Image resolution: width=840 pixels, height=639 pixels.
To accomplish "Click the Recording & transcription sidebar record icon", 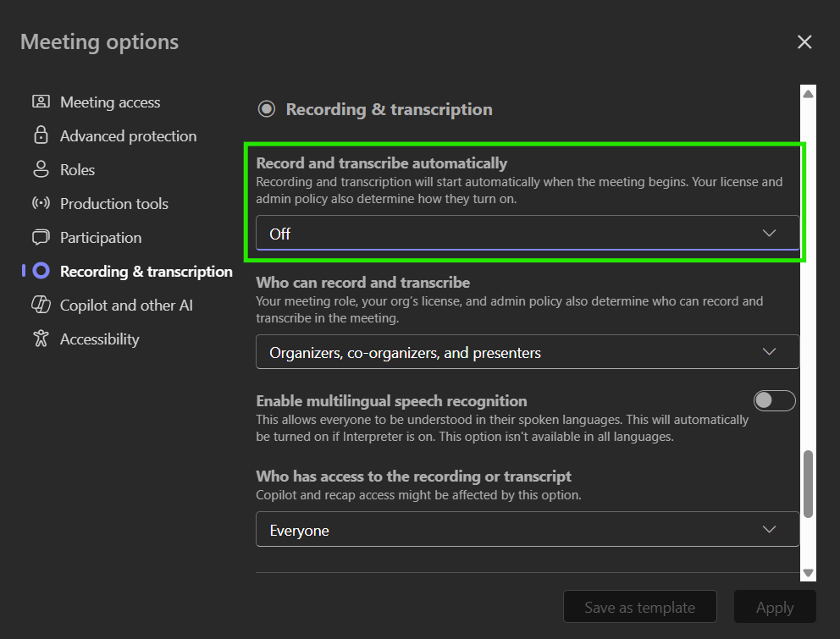I will pos(41,271).
